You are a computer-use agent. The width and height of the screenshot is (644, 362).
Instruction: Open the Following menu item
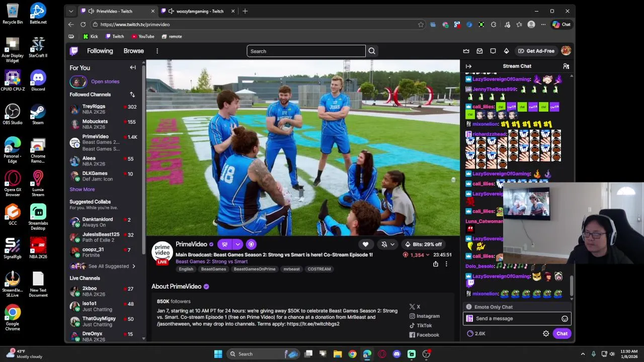(x=100, y=51)
